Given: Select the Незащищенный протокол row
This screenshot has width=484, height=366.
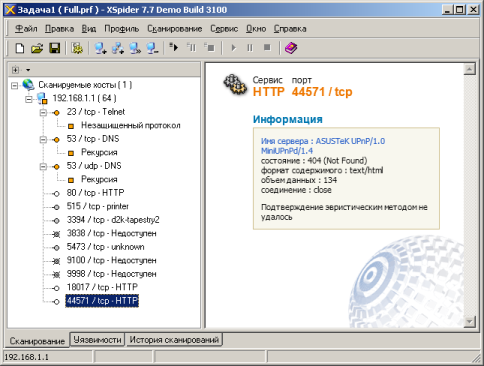Looking at the screenshot, I should pyautogui.click(x=131, y=125).
